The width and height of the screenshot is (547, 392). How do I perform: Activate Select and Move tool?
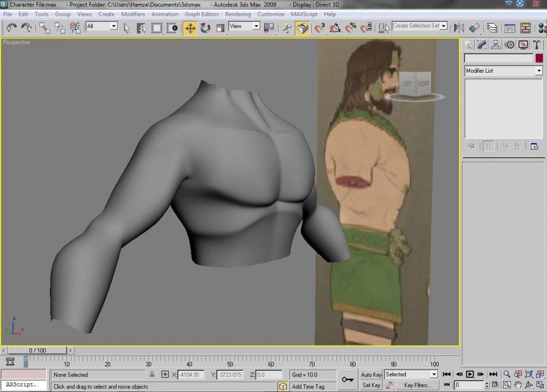pyautogui.click(x=190, y=28)
